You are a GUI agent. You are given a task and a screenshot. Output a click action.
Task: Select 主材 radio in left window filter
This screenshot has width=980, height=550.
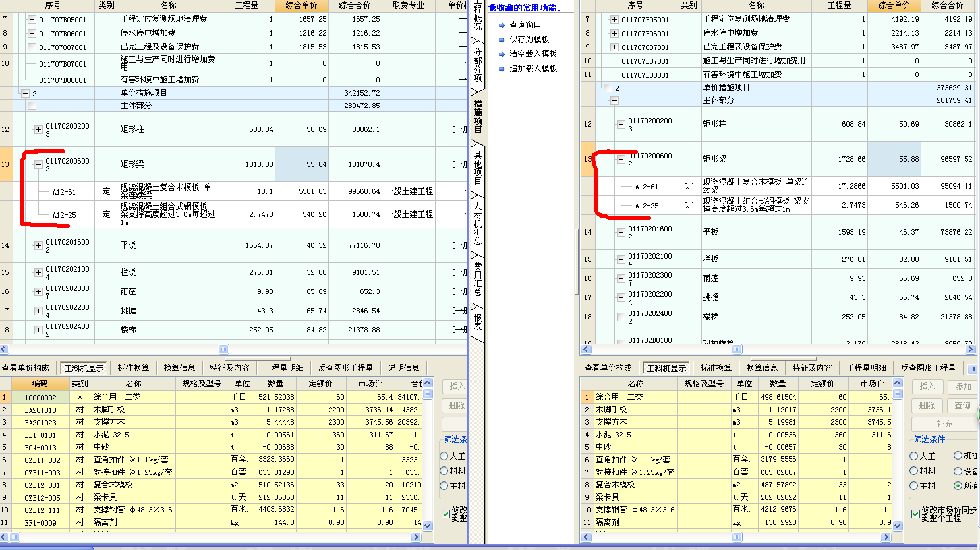444,486
